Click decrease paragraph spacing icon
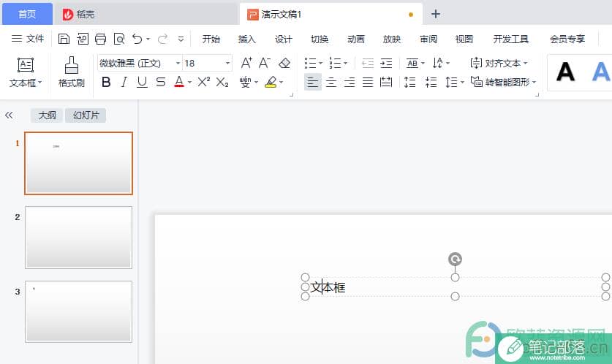The width and height of the screenshot is (612, 364). click(431, 82)
